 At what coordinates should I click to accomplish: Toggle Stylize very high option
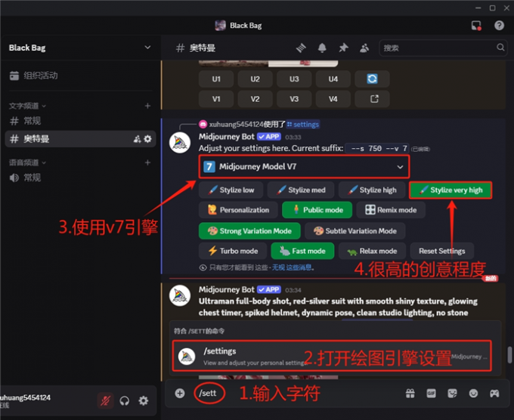coord(451,190)
